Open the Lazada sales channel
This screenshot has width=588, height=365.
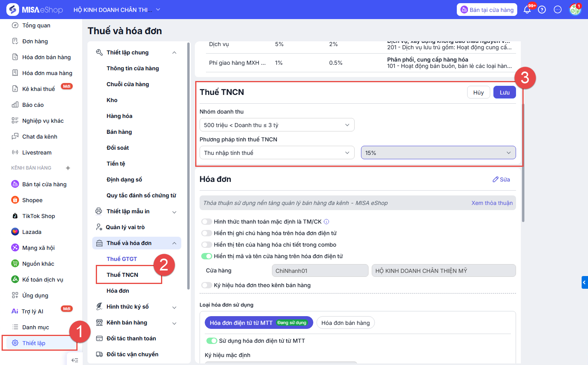(31, 232)
